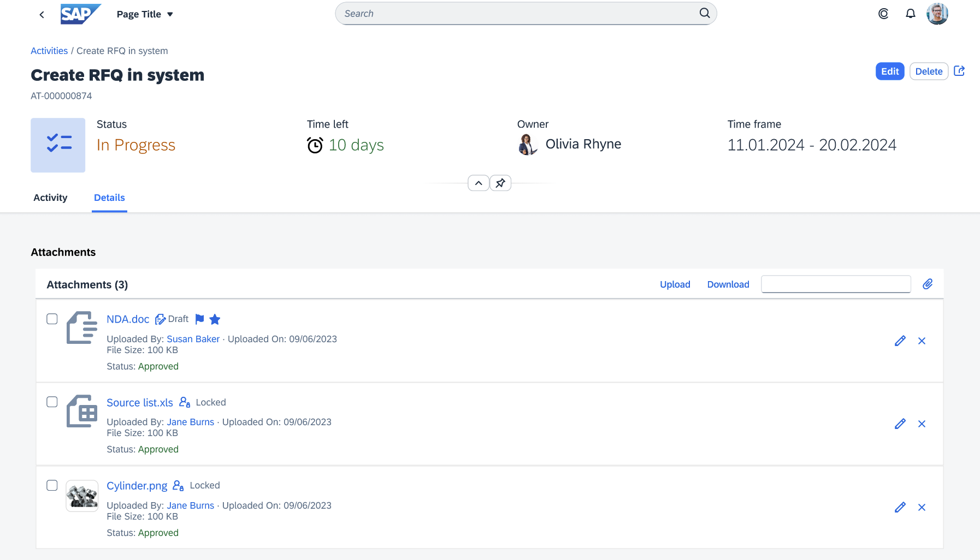980x560 pixels.
Task: Click the Cylinder.png thumbnail image
Action: point(82,495)
